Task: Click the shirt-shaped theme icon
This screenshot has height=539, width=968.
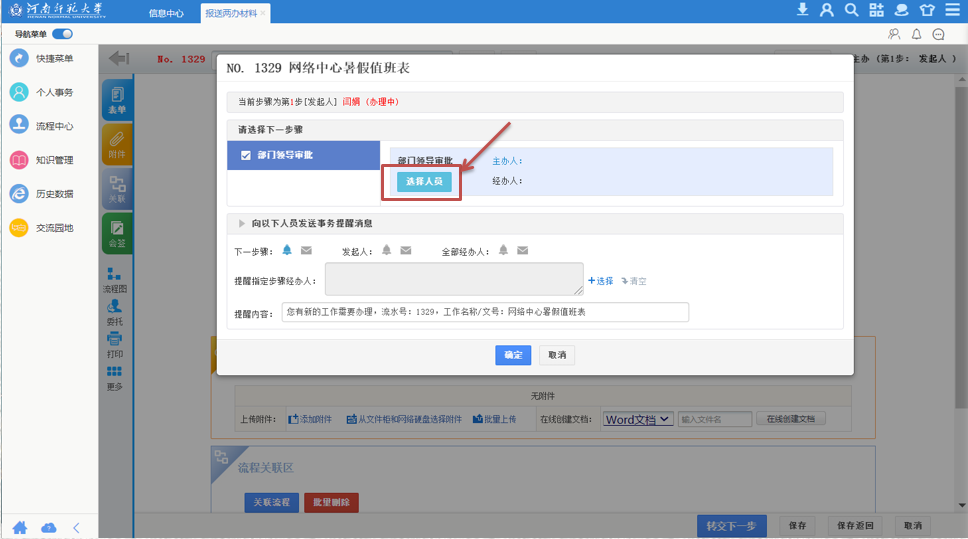Action: tap(926, 11)
